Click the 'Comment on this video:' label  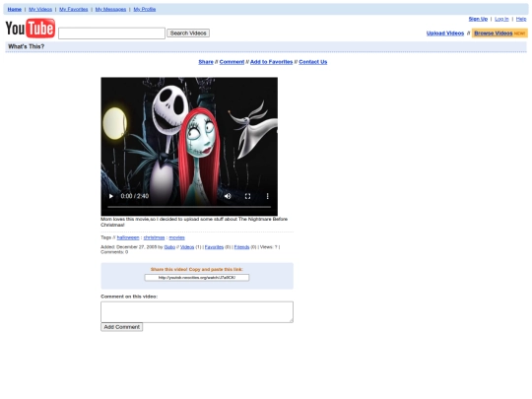tap(129, 297)
